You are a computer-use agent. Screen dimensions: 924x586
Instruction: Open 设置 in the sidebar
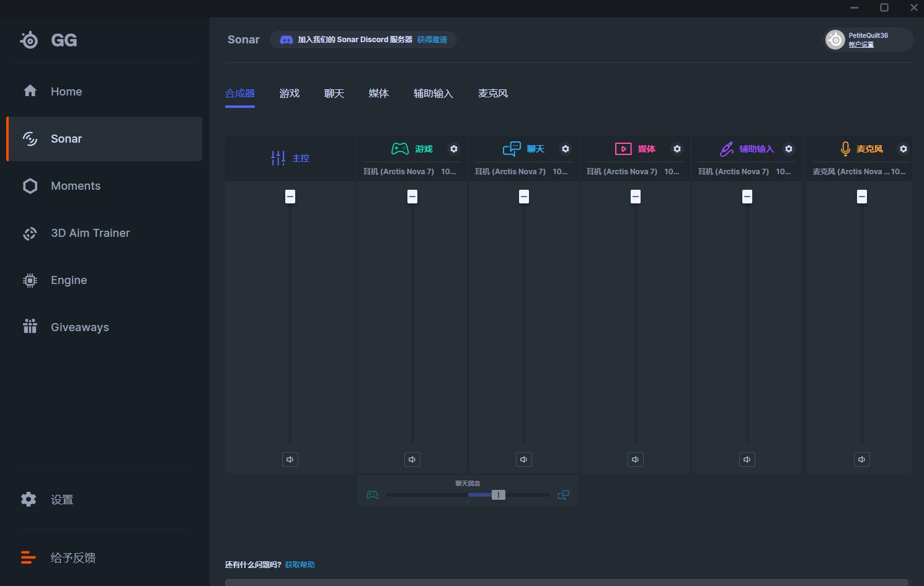[x=61, y=500]
